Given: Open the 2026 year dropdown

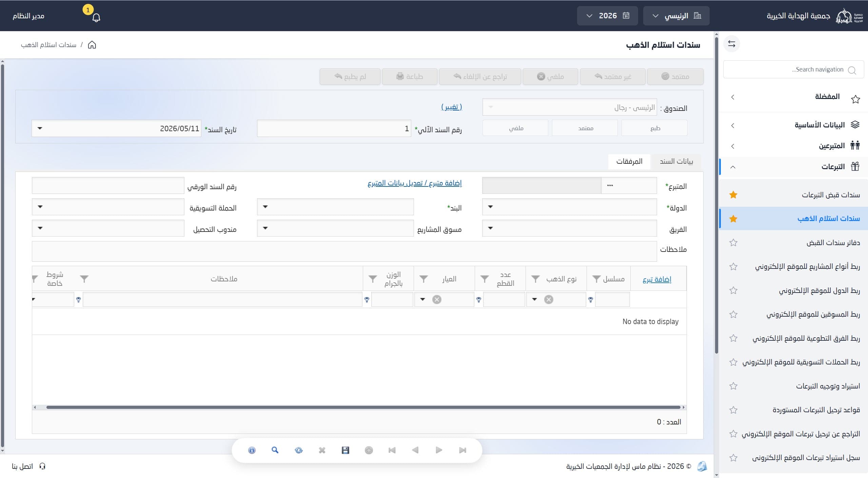Looking at the screenshot, I should point(607,16).
